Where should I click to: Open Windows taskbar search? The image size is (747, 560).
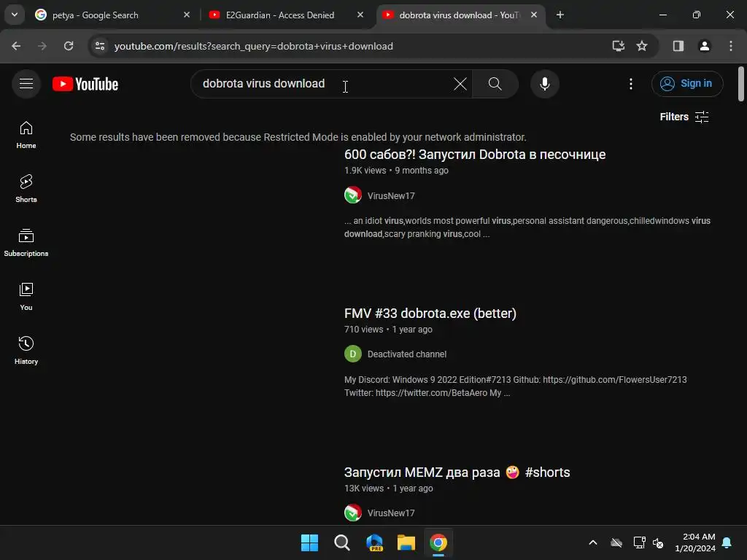pos(342,542)
